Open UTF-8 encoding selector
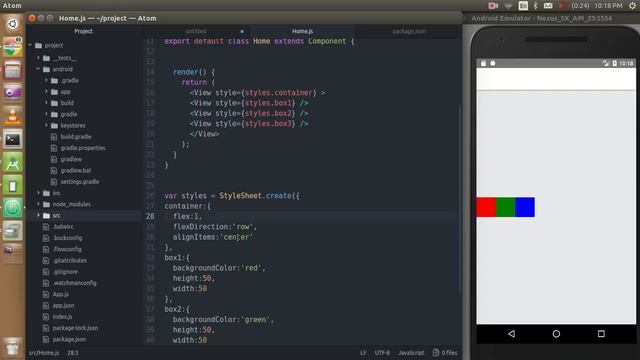Image resolution: width=640 pixels, height=360 pixels. [x=382, y=353]
